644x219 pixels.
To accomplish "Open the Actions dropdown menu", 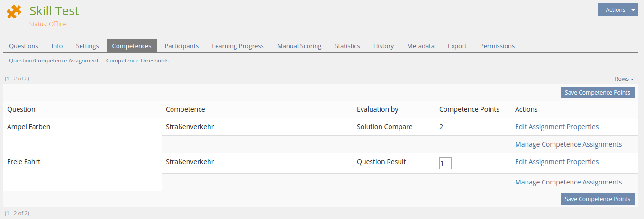I will pos(618,10).
